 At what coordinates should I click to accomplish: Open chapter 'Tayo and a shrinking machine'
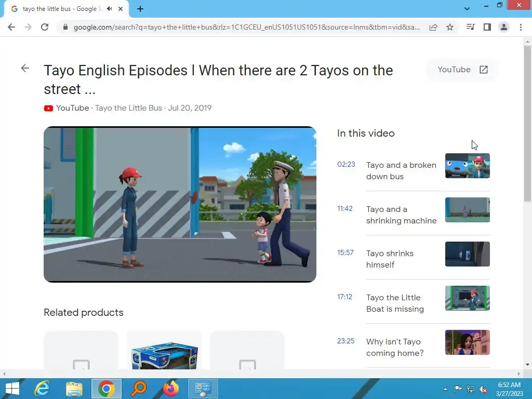[x=401, y=215]
